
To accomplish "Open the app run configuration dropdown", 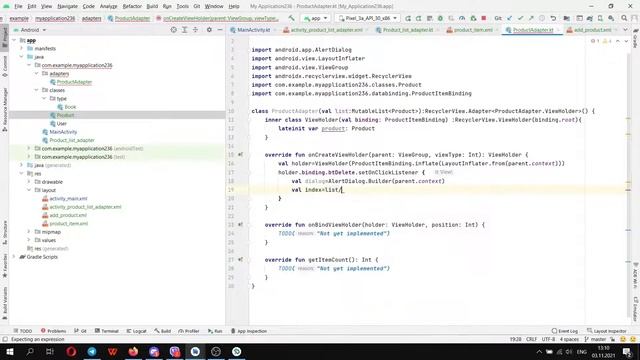I will pyautogui.click(x=316, y=18).
